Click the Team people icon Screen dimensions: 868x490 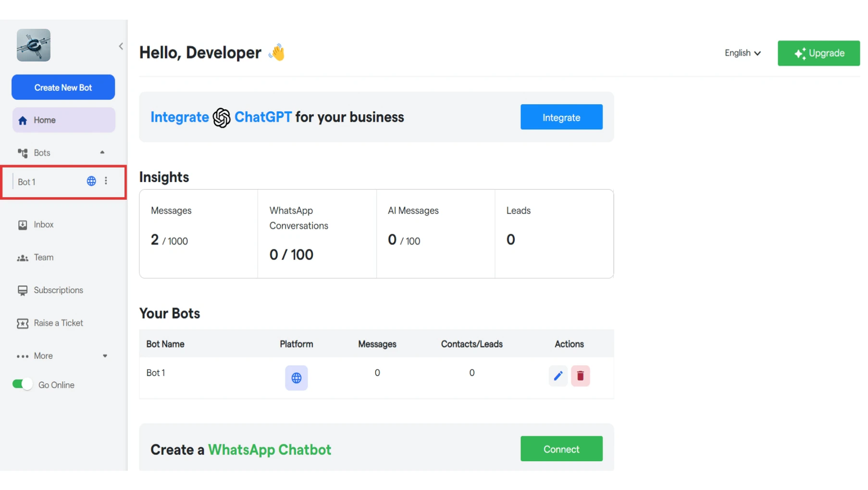pyautogui.click(x=23, y=258)
